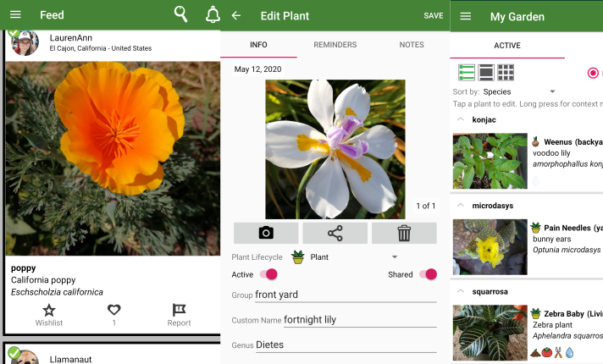Open the Feed hamburger menu
Viewport: 603px width, 364px height.
(15, 15)
